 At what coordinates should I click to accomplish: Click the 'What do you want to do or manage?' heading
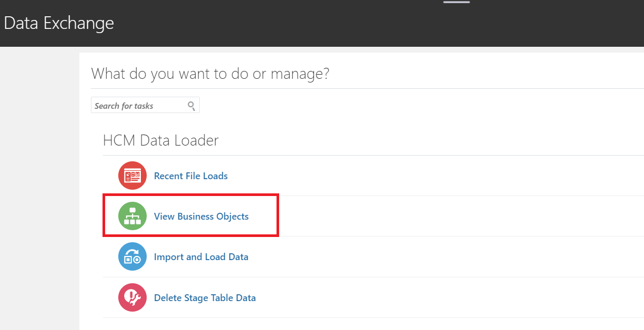click(210, 74)
